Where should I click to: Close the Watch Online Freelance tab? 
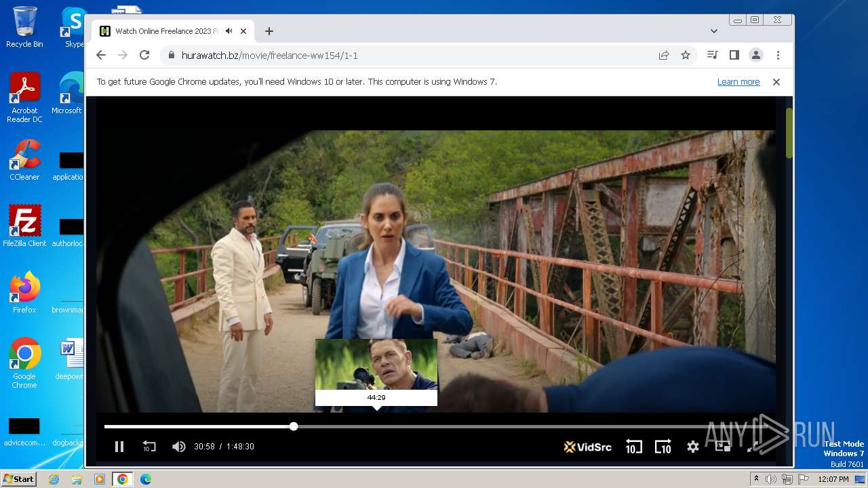[243, 31]
